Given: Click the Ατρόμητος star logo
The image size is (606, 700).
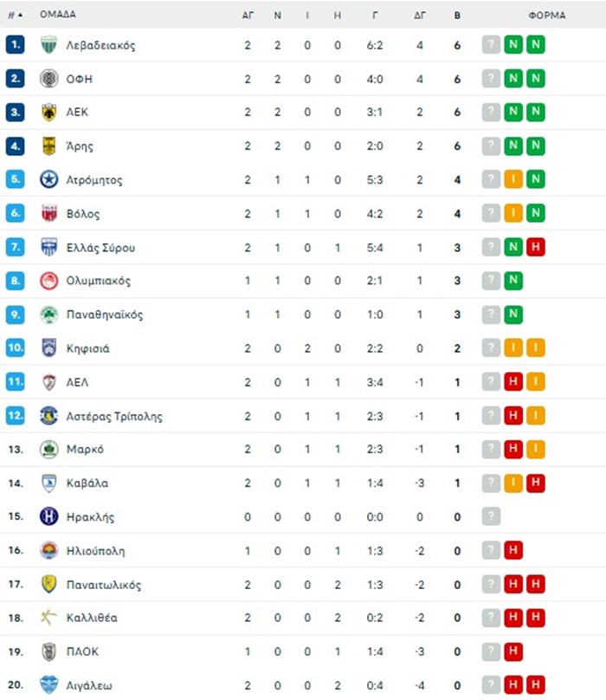Looking at the screenshot, I should coord(48,179).
